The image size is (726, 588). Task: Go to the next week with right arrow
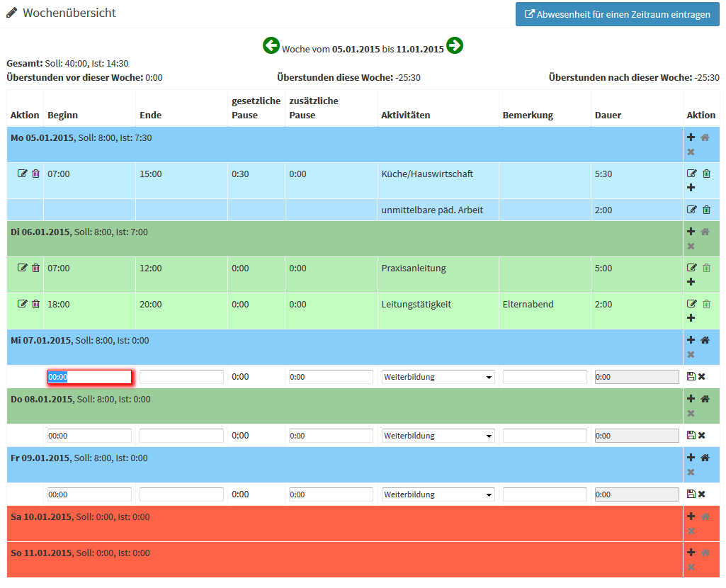(x=455, y=46)
